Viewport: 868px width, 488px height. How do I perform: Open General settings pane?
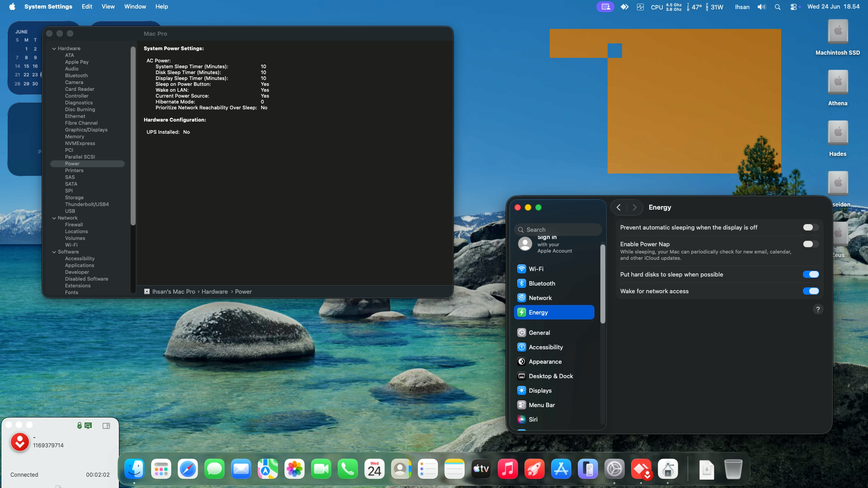tap(554, 333)
